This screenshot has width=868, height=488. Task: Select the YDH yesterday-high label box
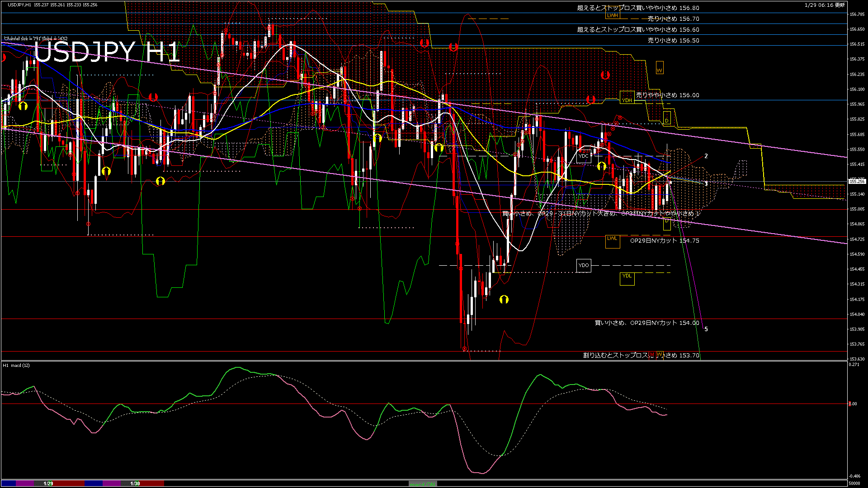pos(627,99)
